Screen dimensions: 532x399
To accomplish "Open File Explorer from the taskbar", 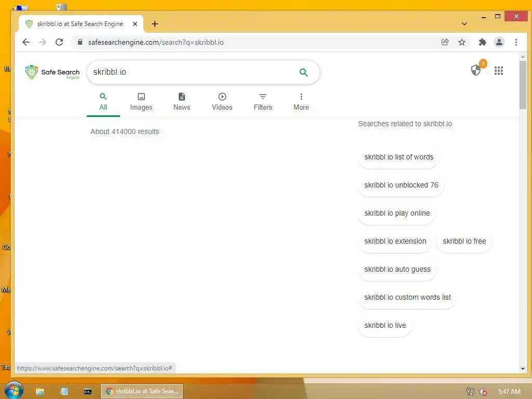I will [x=40, y=391].
